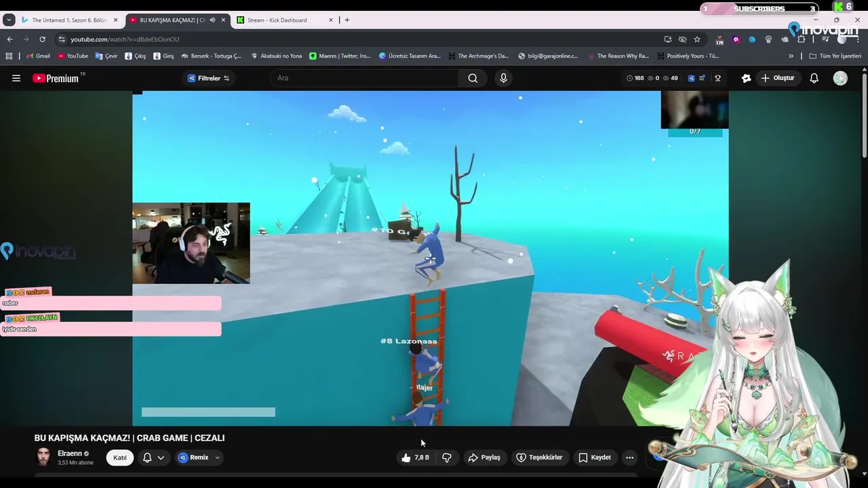Open The Reason Why Ra... bookmark

[x=618, y=56]
